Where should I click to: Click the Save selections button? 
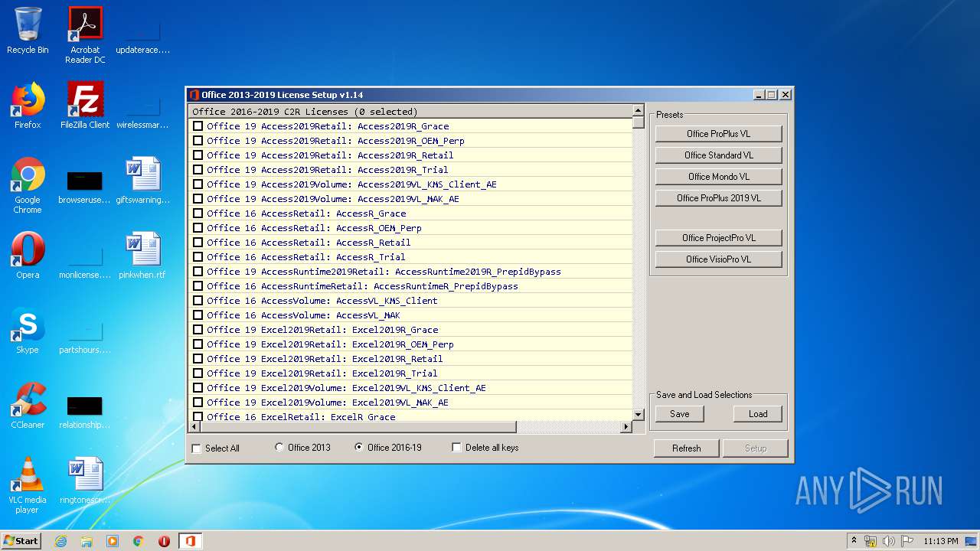680,414
